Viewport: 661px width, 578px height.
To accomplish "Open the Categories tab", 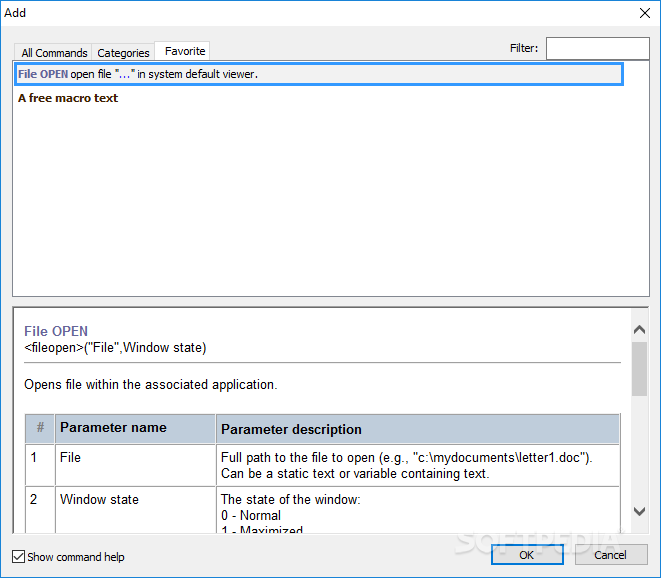I will pyautogui.click(x=123, y=53).
